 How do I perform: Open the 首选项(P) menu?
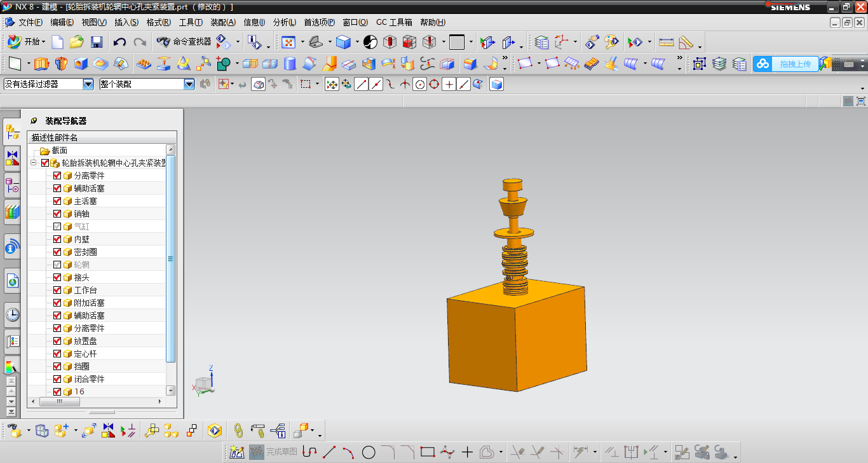320,22
